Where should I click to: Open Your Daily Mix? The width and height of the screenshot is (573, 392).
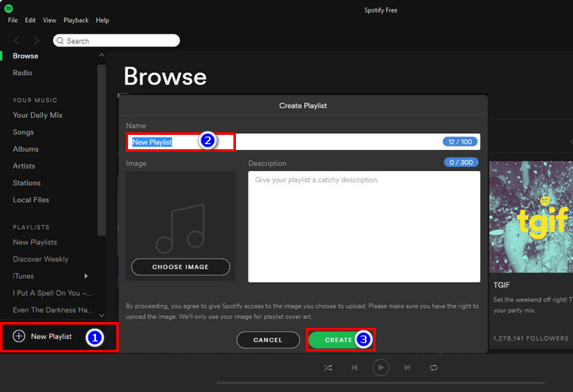38,115
